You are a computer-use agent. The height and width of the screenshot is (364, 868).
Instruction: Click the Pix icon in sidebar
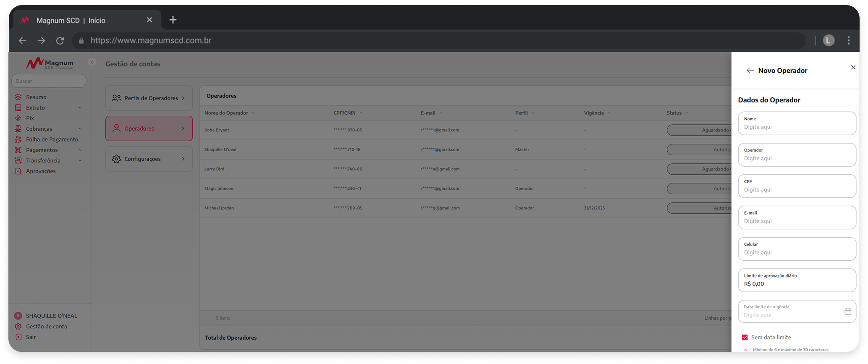coord(18,118)
